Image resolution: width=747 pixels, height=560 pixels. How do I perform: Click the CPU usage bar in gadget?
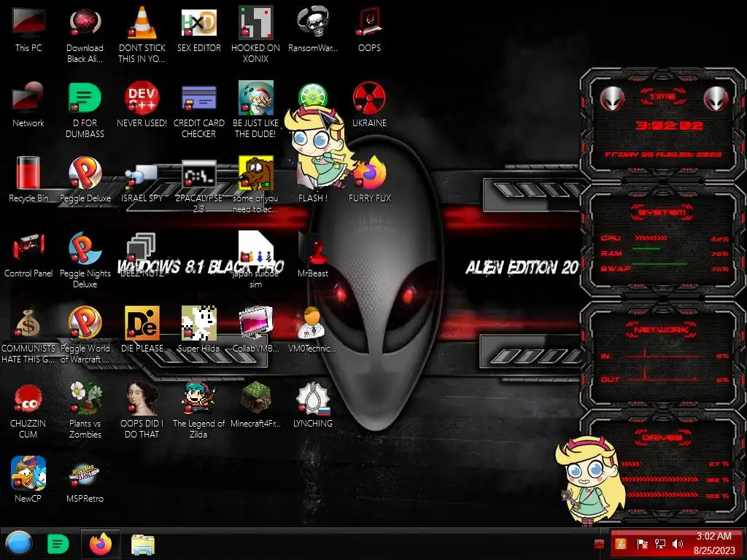point(651,238)
